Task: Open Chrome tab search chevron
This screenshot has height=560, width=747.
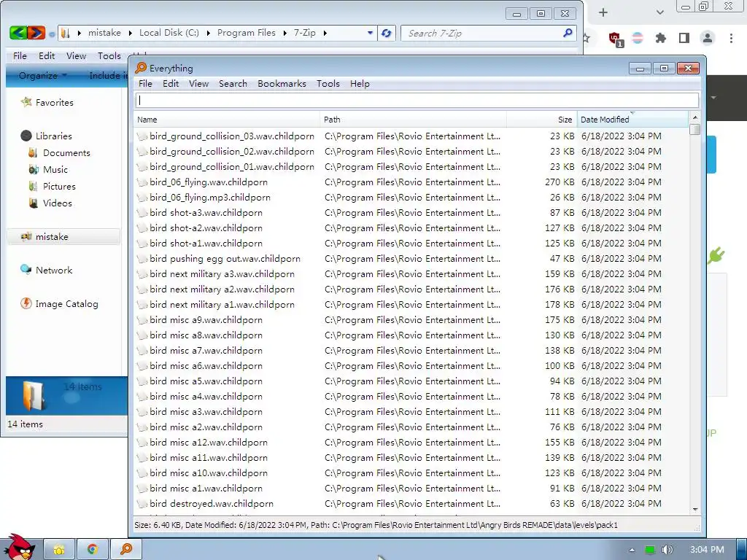Action: [659, 12]
